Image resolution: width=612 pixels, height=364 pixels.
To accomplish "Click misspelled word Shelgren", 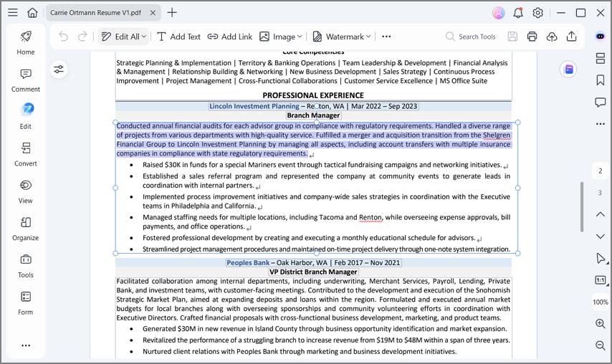I will click(497, 135).
